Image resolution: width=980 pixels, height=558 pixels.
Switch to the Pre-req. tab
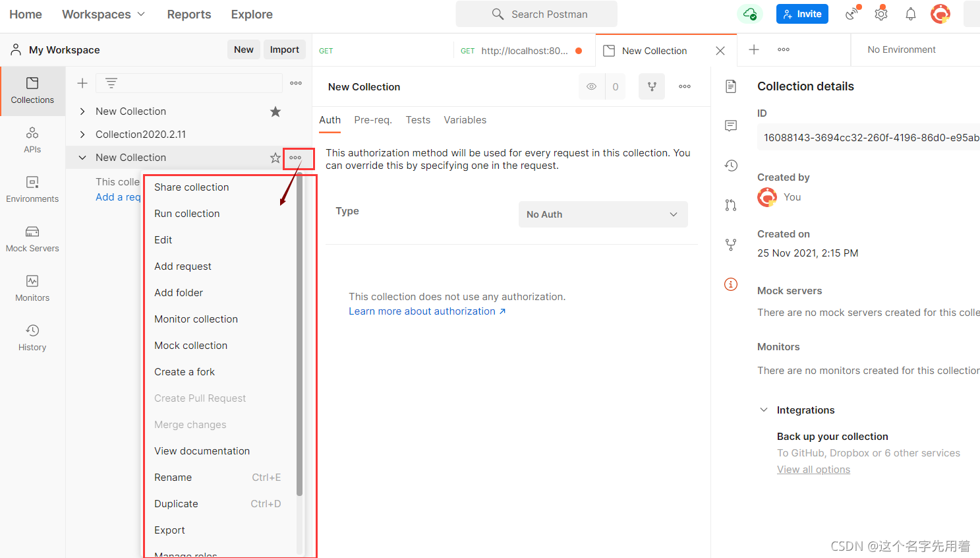pyautogui.click(x=373, y=120)
